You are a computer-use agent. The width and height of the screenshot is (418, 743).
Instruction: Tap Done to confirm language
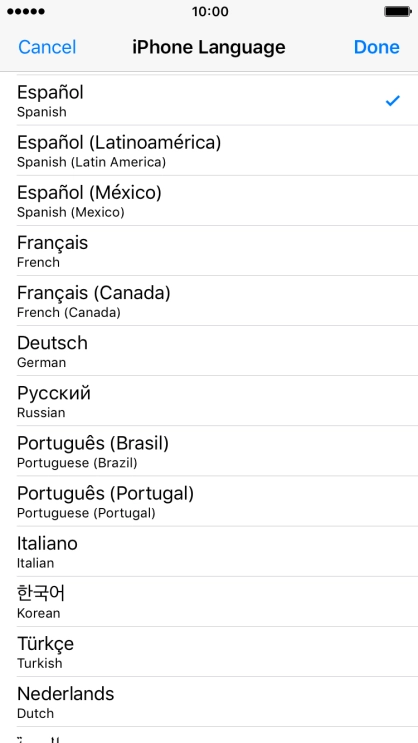376,47
